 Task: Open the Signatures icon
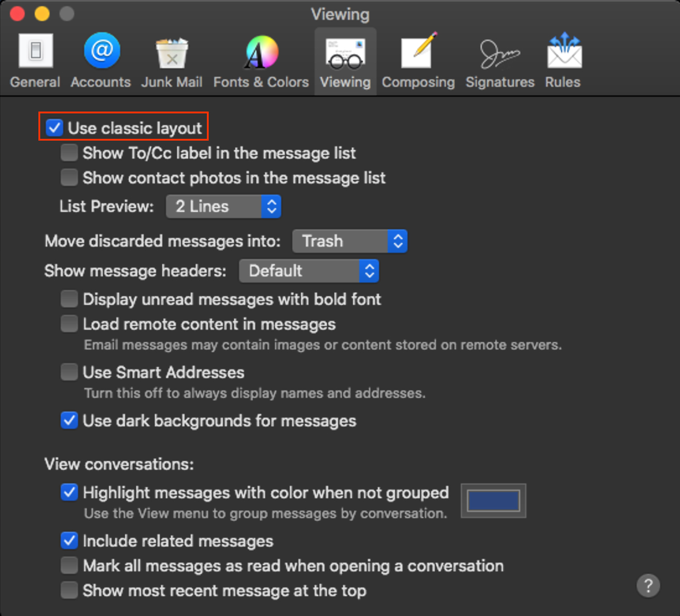click(x=500, y=54)
